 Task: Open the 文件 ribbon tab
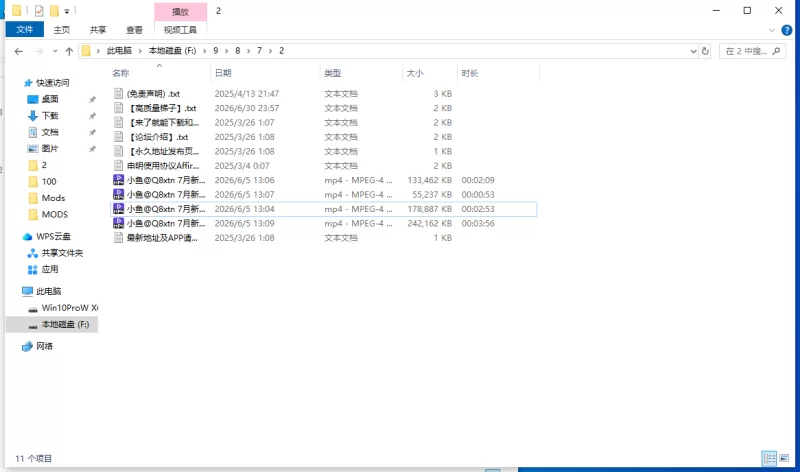(x=24, y=30)
